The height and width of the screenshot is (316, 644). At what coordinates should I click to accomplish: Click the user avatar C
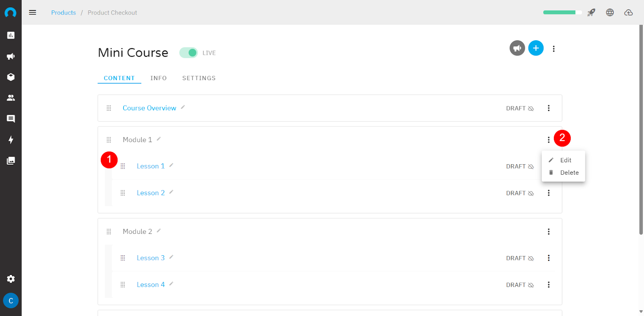coord(11,301)
